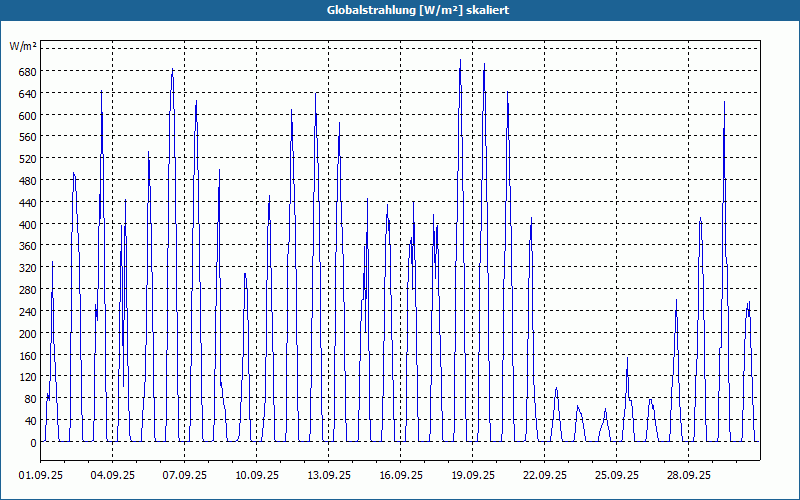Click the 240 y-axis label
800x500 pixels.
(x=28, y=312)
